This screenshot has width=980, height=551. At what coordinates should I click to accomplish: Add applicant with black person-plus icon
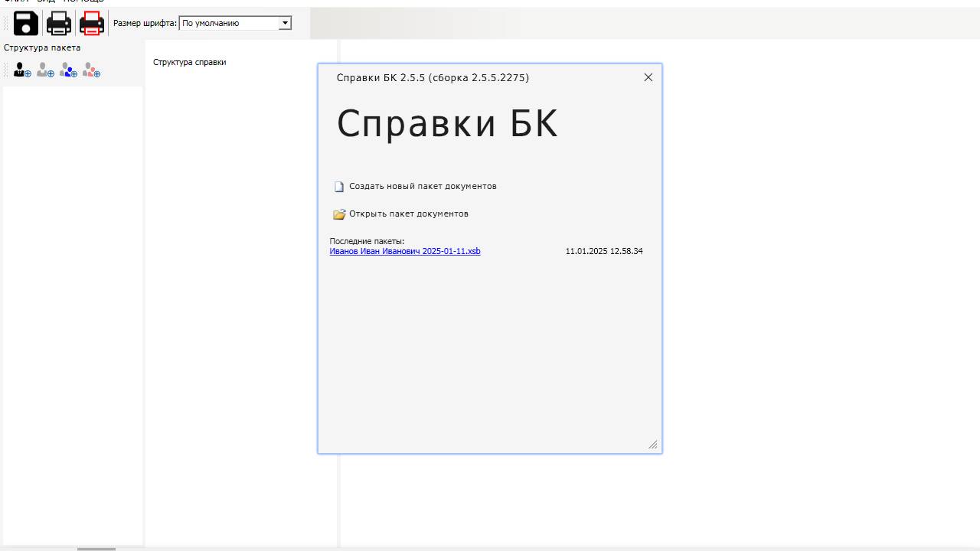pos(22,70)
